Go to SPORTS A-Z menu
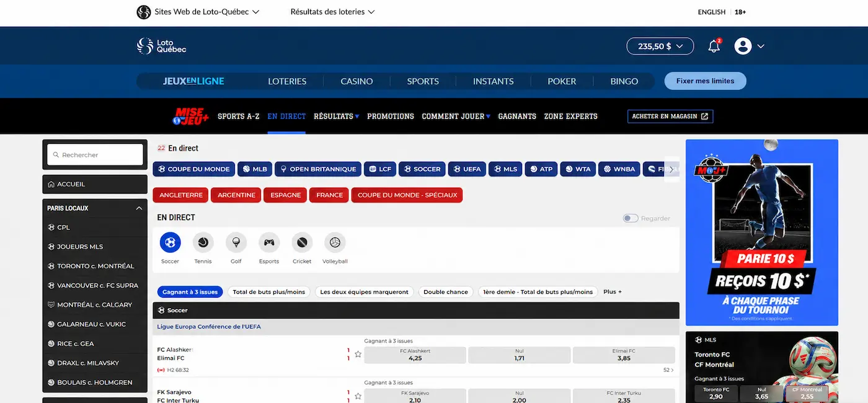This screenshot has height=403, width=868. [x=239, y=117]
